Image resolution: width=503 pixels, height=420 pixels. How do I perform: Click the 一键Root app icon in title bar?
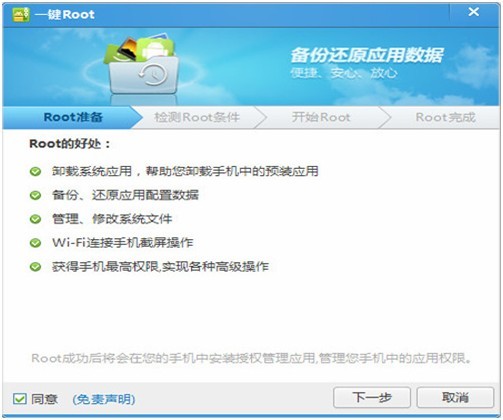pyautogui.click(x=21, y=14)
